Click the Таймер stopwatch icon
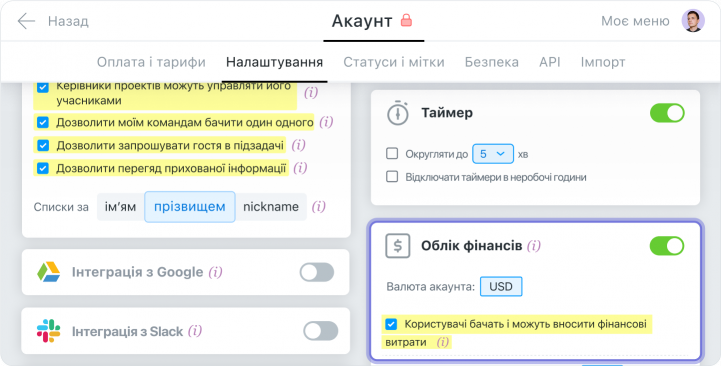721x366 pixels. (x=398, y=113)
